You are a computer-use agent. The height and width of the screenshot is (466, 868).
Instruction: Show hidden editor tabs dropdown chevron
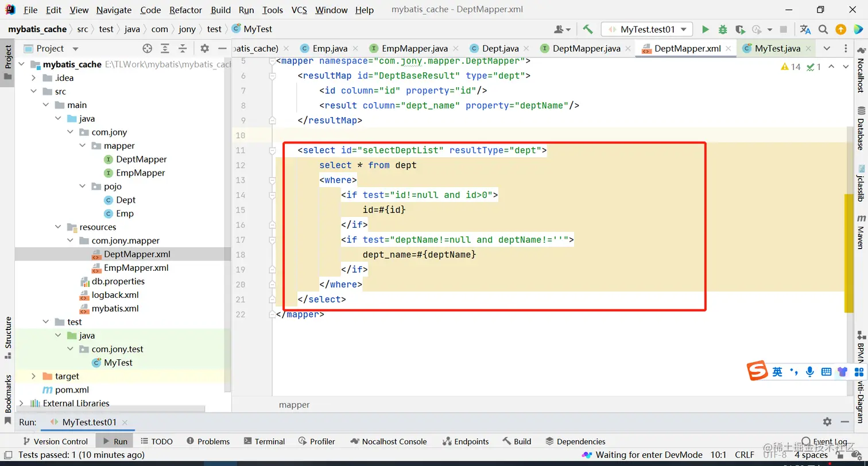pos(827,48)
